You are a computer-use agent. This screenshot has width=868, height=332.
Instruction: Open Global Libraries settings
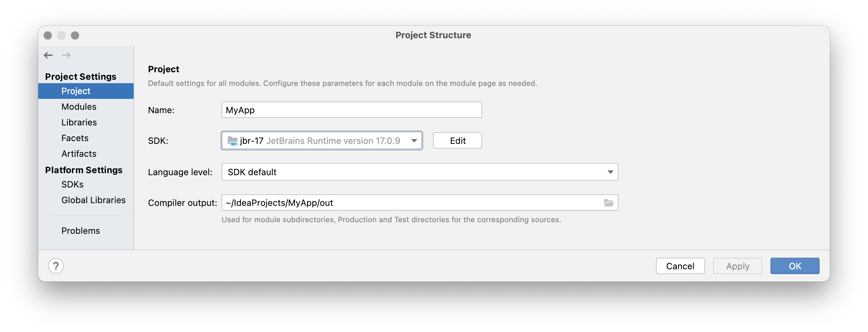click(93, 200)
